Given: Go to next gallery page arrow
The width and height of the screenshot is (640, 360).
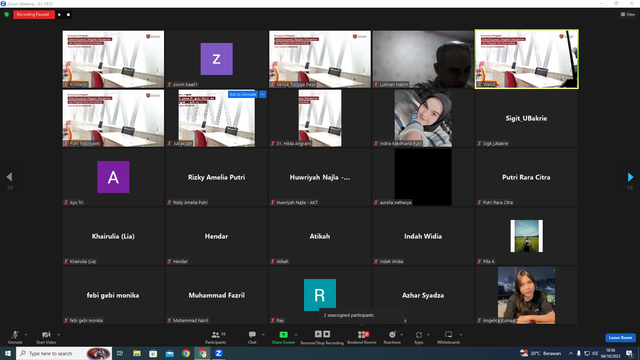Looking at the screenshot, I should (630, 177).
